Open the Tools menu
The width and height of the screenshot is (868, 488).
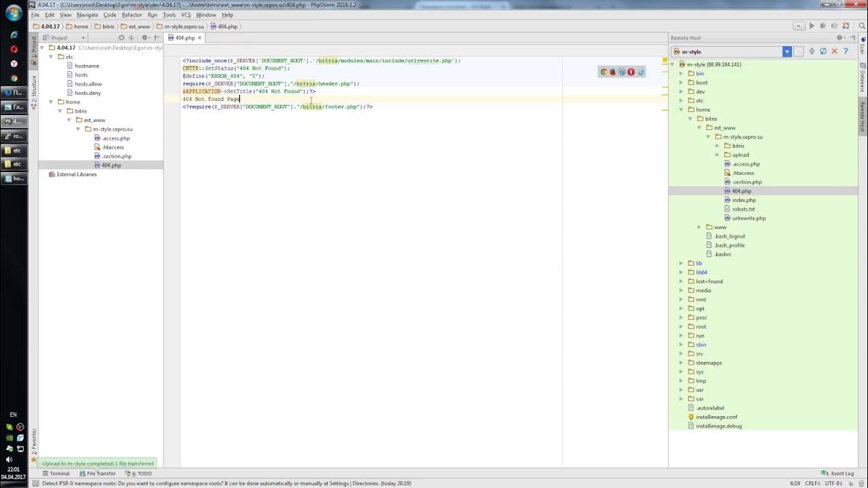[x=170, y=15]
